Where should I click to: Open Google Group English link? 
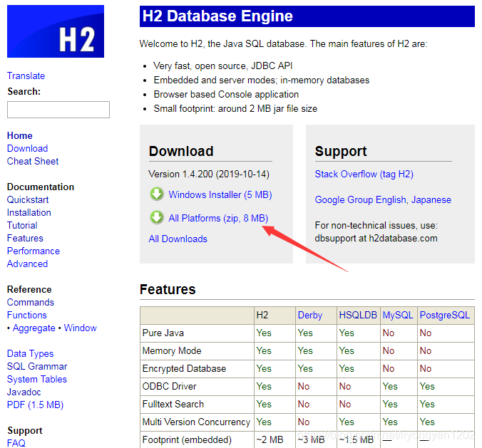[x=361, y=200]
